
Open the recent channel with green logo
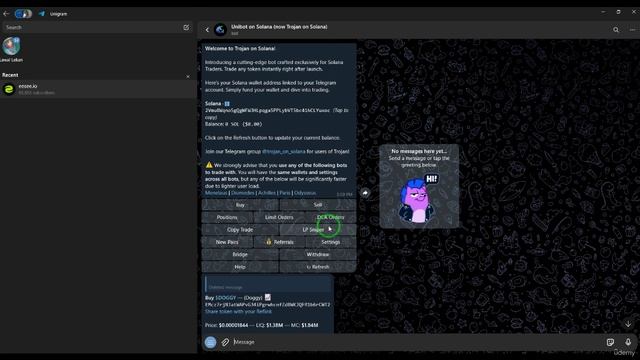pos(98,89)
